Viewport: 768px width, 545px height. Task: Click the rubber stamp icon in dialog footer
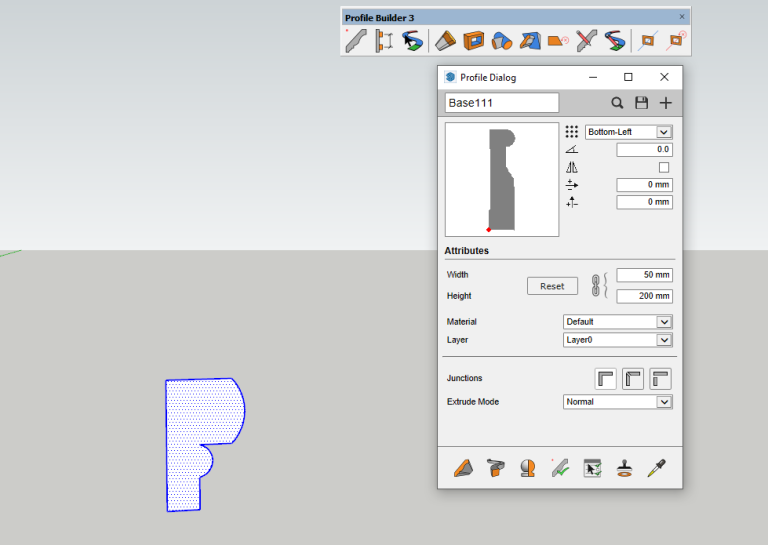click(624, 468)
